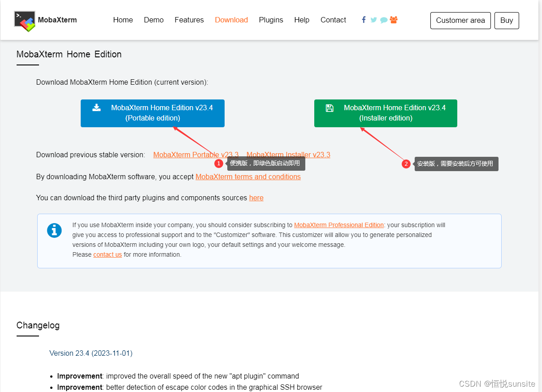Image resolution: width=542 pixels, height=392 pixels.
Task: Click the 'contact us' link
Action: [x=108, y=254]
